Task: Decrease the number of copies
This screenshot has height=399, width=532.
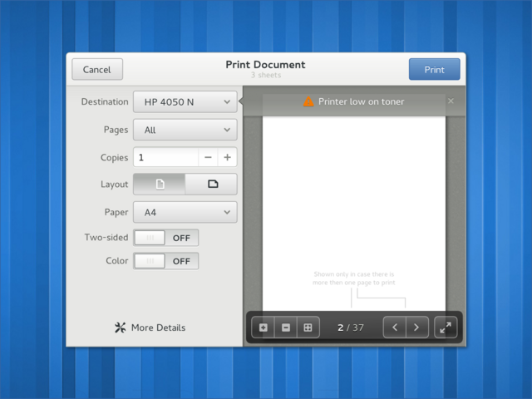Action: click(x=208, y=157)
